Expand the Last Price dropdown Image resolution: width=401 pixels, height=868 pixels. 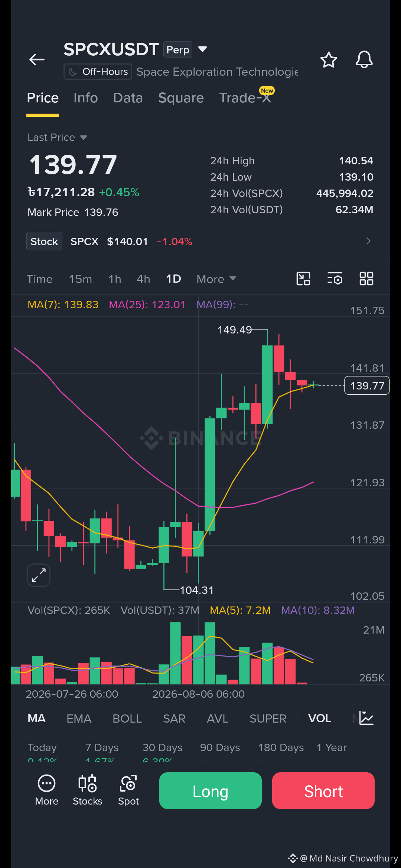pos(58,138)
